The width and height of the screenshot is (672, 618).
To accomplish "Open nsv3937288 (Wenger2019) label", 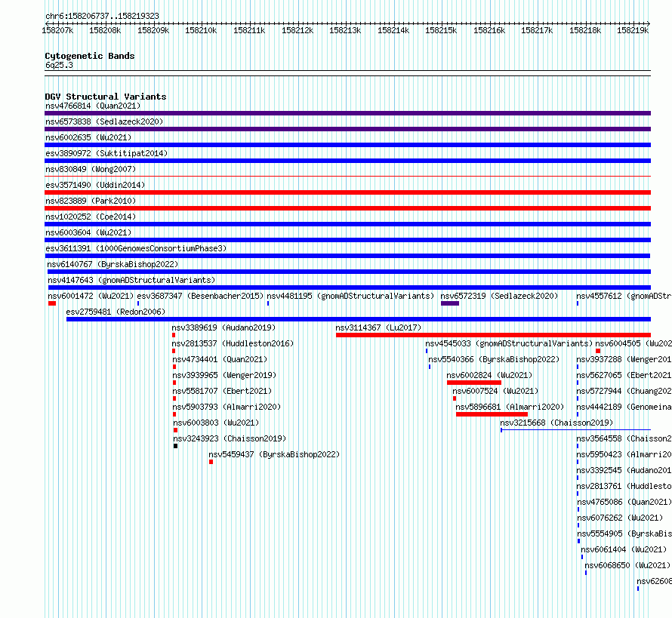I will pyautogui.click(x=624, y=359).
